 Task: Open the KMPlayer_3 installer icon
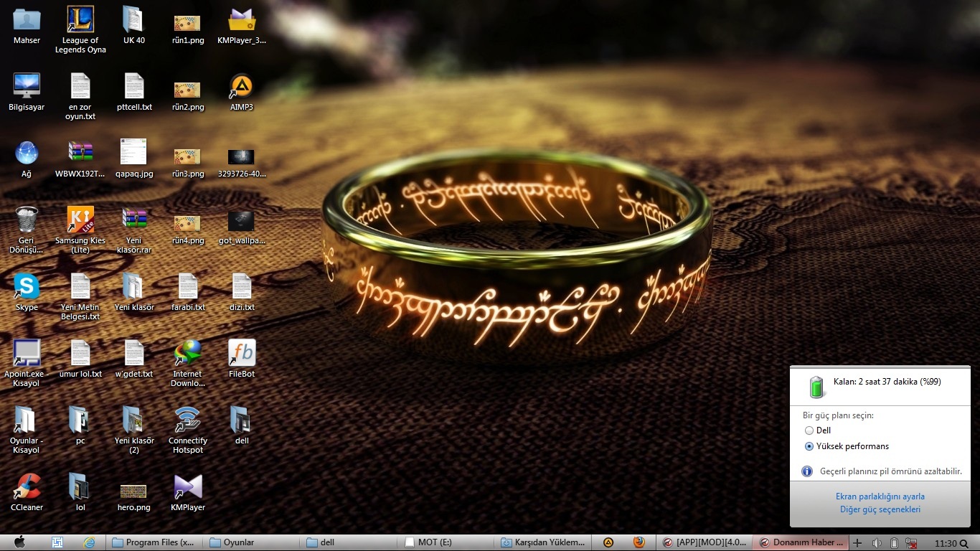click(x=242, y=27)
